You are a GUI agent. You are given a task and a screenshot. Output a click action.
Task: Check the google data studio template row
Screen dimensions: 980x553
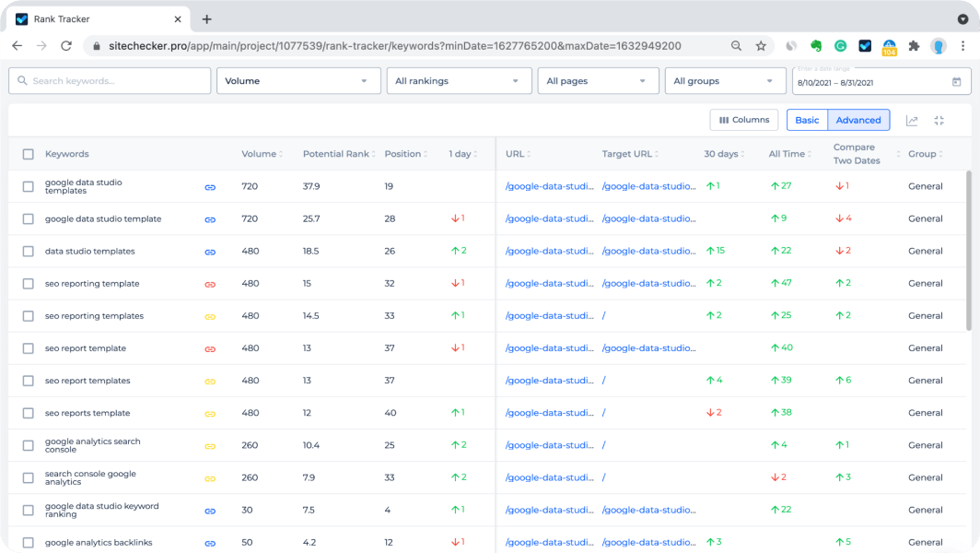pos(29,219)
